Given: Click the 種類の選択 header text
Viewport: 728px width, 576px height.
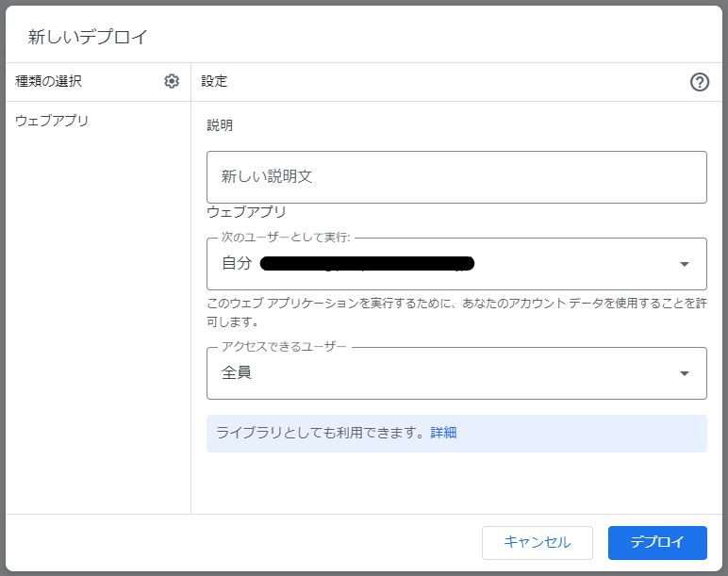Looking at the screenshot, I should (48, 81).
